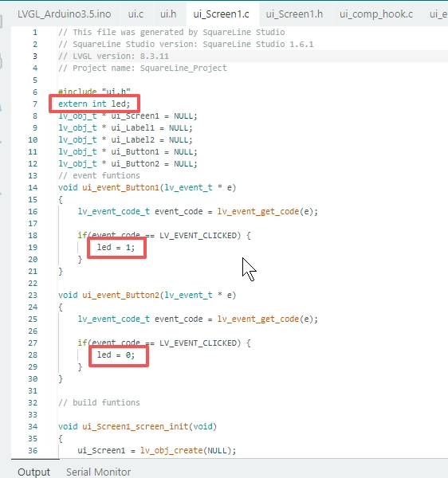Click the '// event funtions' comment
This screenshot has height=478, width=448.
[x=99, y=175]
